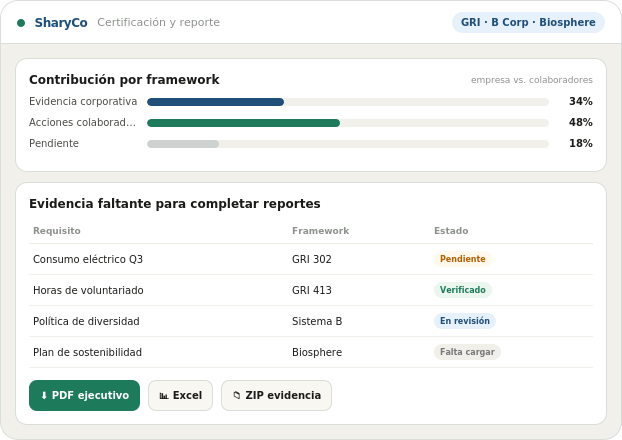The image size is (622, 440).
Task: Click the Evidencia faltante para completar reportes heading
Action: (x=175, y=204)
